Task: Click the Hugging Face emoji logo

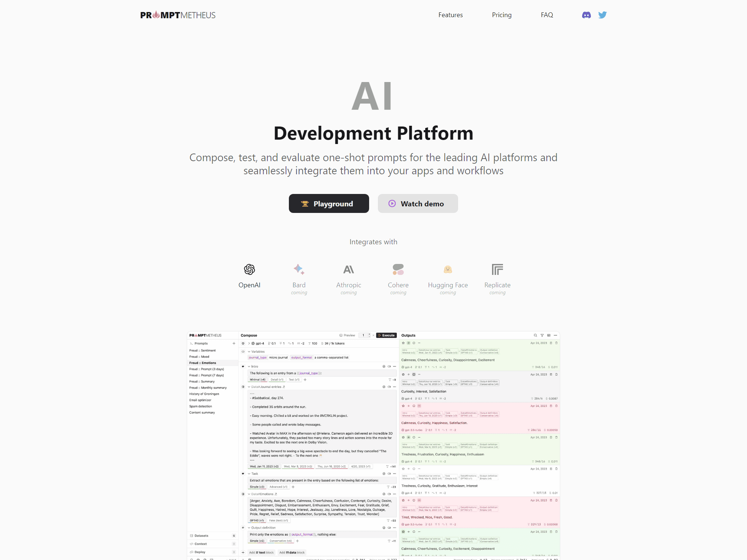Action: 448,269
